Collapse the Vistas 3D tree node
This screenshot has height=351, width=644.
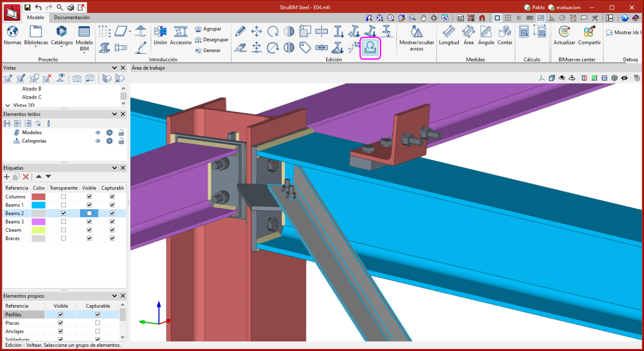pyautogui.click(x=8, y=105)
